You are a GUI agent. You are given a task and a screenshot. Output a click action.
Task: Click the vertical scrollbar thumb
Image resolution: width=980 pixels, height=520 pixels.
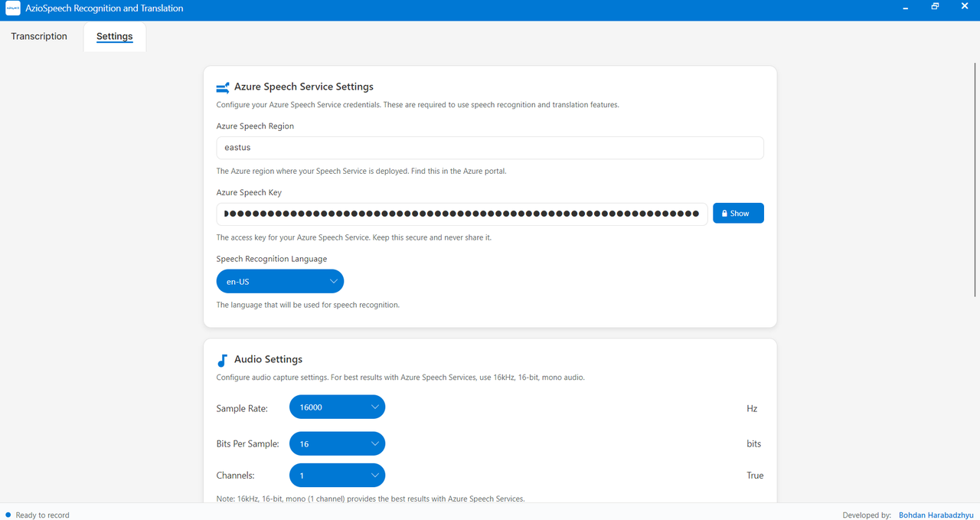(975, 180)
